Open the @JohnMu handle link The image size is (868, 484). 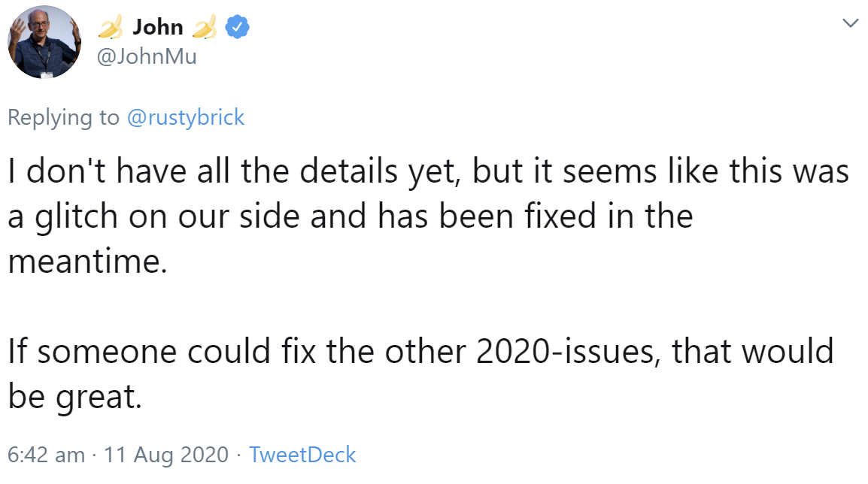coord(147,56)
